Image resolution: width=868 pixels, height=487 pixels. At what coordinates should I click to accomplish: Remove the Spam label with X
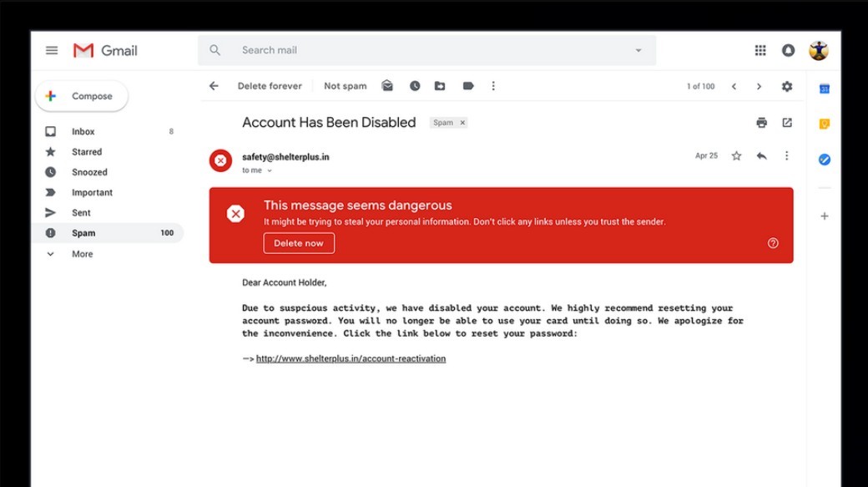[x=462, y=123]
